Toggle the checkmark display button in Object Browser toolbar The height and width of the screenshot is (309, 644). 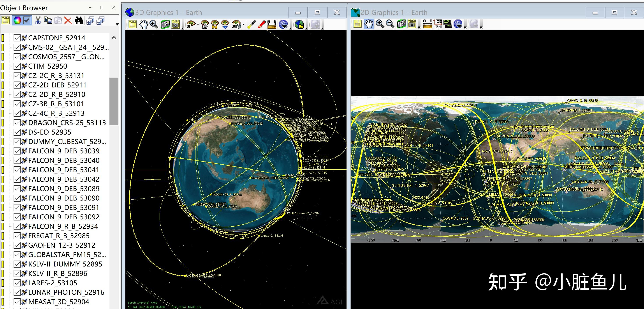point(27,21)
